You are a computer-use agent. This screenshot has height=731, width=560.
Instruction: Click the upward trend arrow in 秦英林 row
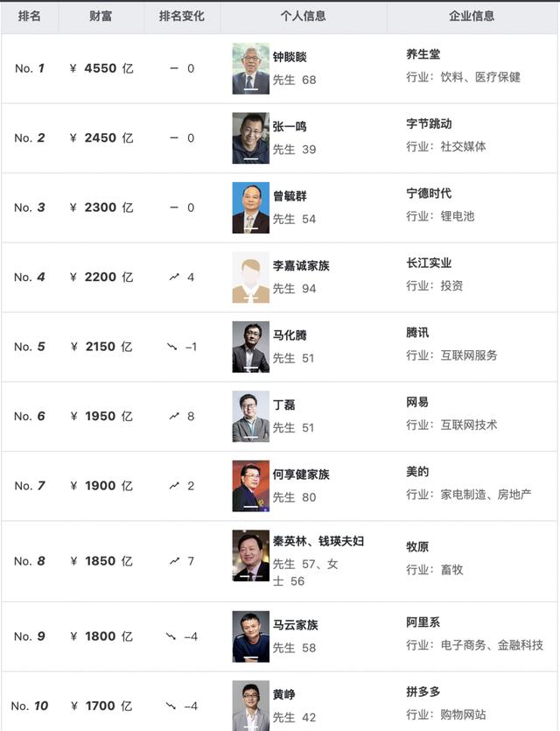coord(174,560)
